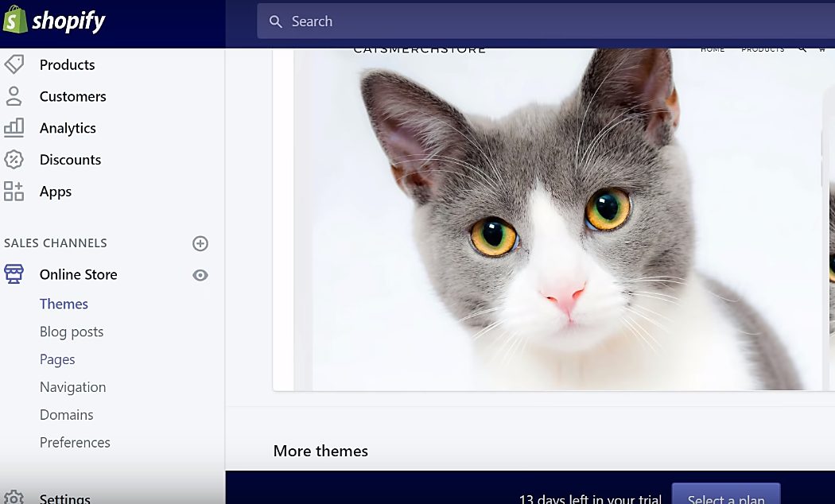Click the Shopify wordmark text
The image size is (835, 504).
pos(68,21)
